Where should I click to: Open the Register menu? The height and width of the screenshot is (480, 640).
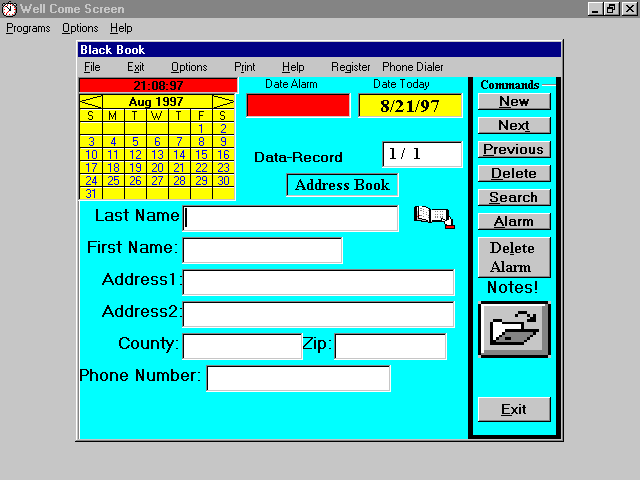pyautogui.click(x=350, y=67)
